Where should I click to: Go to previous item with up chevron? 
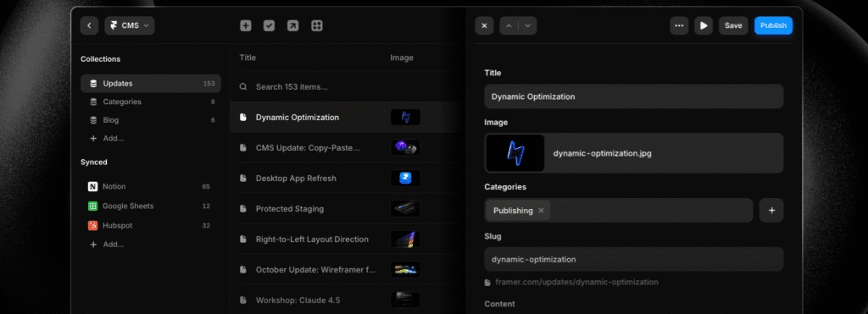pos(509,25)
